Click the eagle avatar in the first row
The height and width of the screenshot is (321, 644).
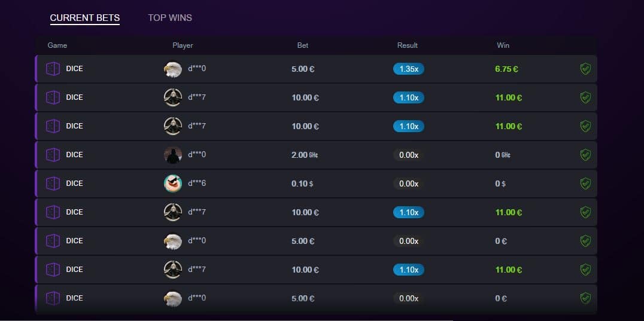pyautogui.click(x=172, y=69)
